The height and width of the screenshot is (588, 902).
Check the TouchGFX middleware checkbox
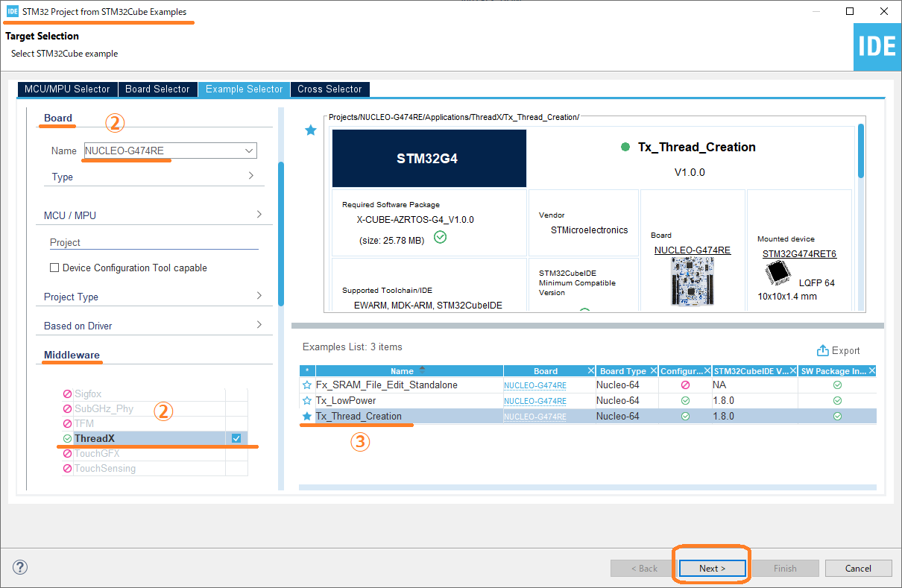236,454
